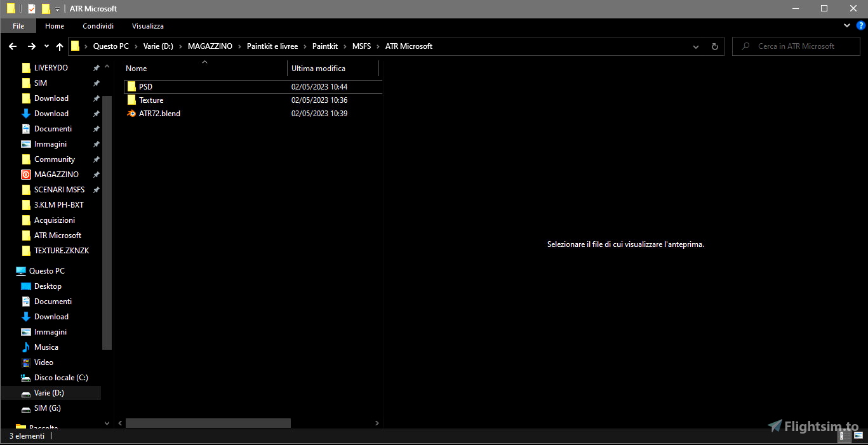868x445 pixels.
Task: Open SCENARI MSFS in the sidebar
Action: tap(59, 190)
